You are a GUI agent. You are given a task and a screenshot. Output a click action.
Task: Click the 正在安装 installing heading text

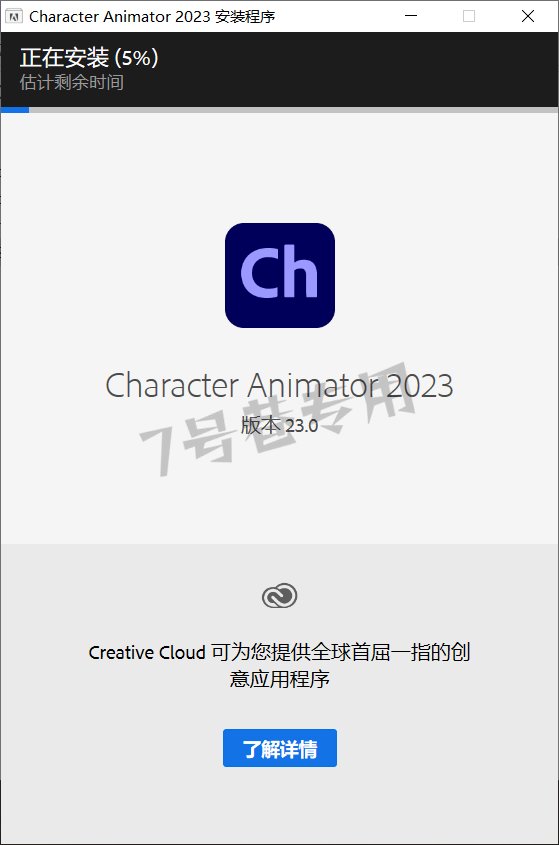(65, 58)
